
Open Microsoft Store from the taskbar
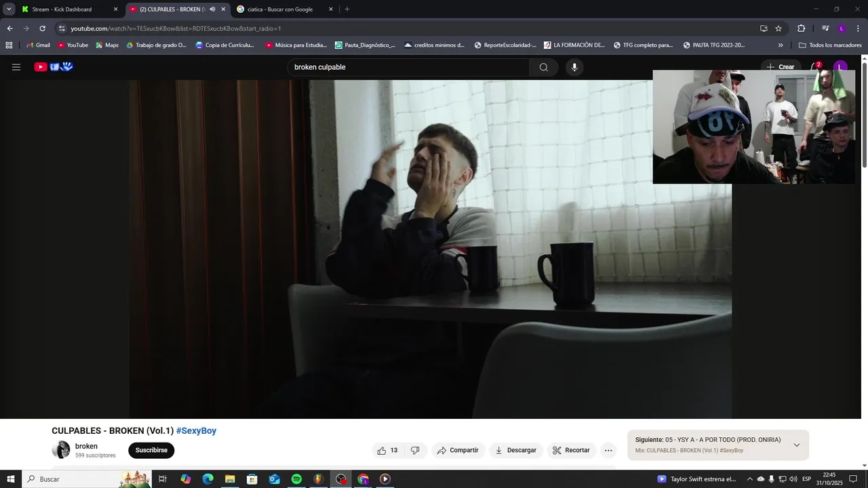[x=252, y=479]
